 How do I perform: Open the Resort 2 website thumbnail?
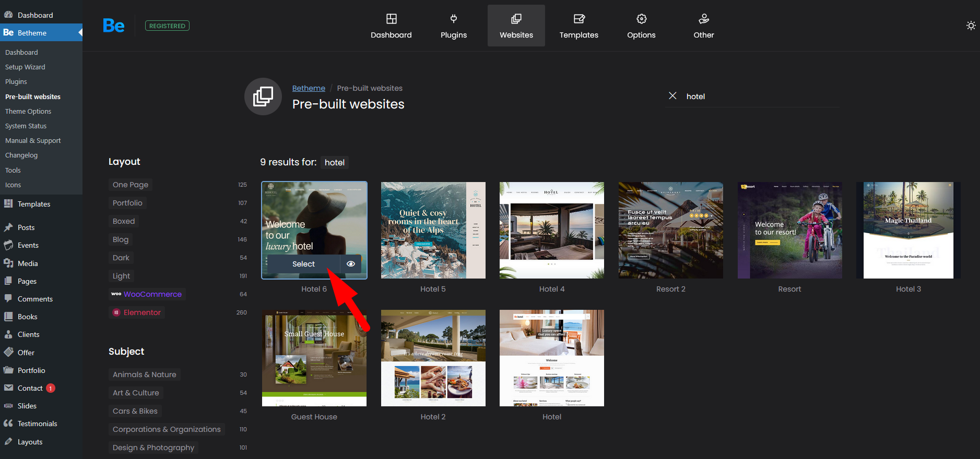pyautogui.click(x=670, y=230)
